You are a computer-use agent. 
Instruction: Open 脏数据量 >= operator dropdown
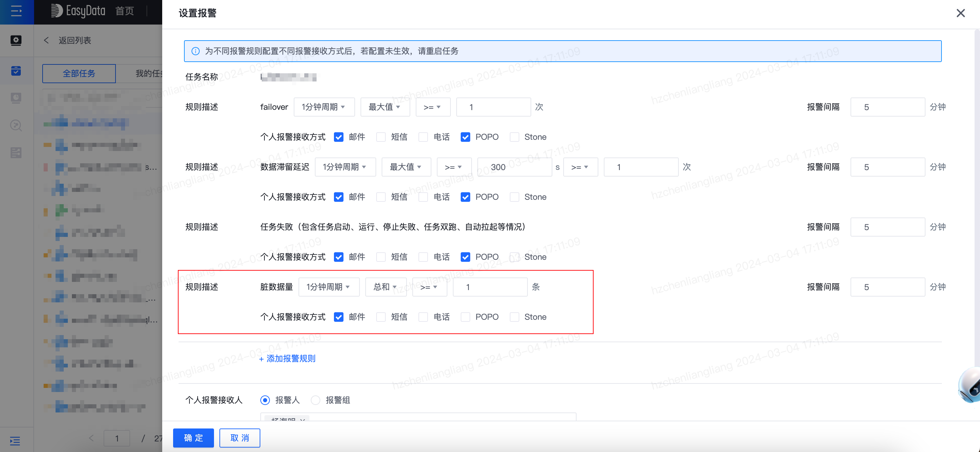pyautogui.click(x=429, y=287)
